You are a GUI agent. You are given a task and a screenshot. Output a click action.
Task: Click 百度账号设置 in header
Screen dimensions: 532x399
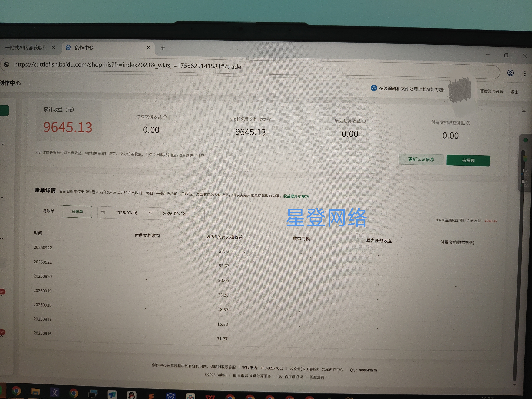coord(492,91)
